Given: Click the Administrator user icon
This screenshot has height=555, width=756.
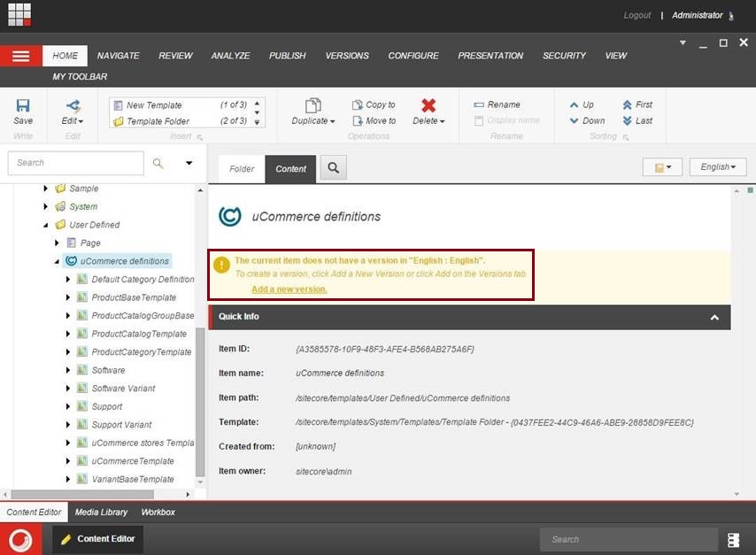Looking at the screenshot, I should click(731, 16).
